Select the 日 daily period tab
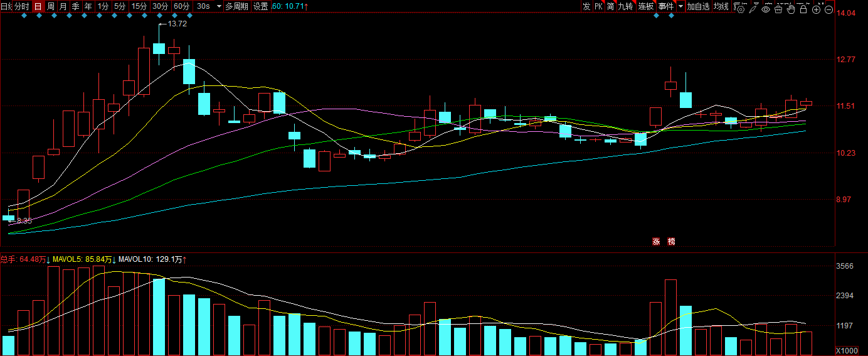 (x=38, y=6)
